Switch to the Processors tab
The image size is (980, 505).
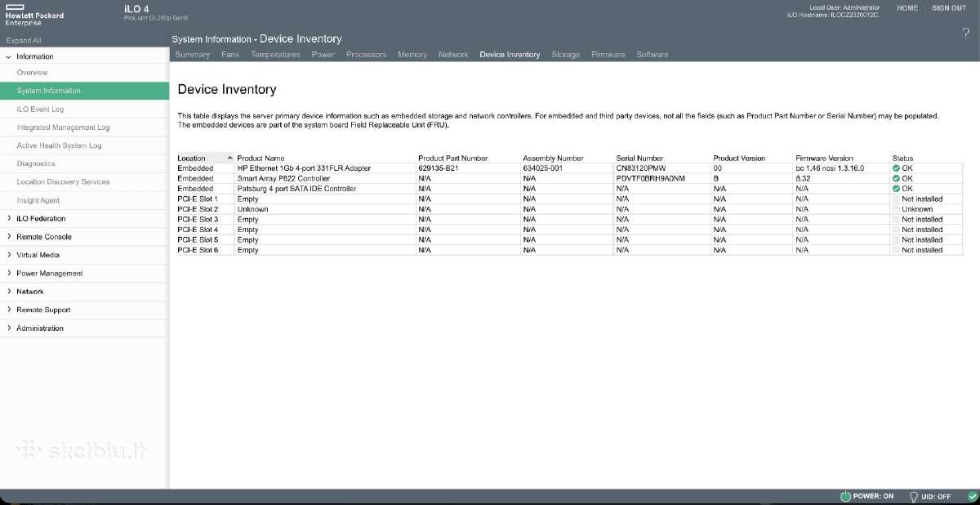366,55
